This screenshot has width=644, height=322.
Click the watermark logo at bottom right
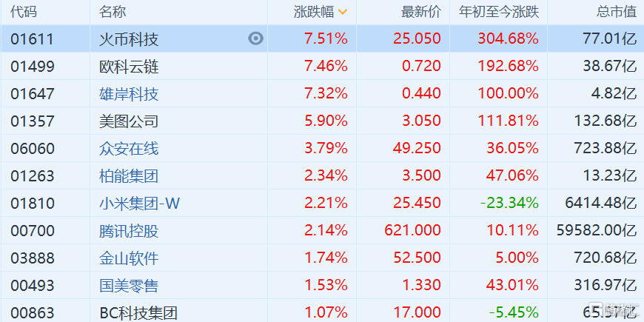(617, 310)
